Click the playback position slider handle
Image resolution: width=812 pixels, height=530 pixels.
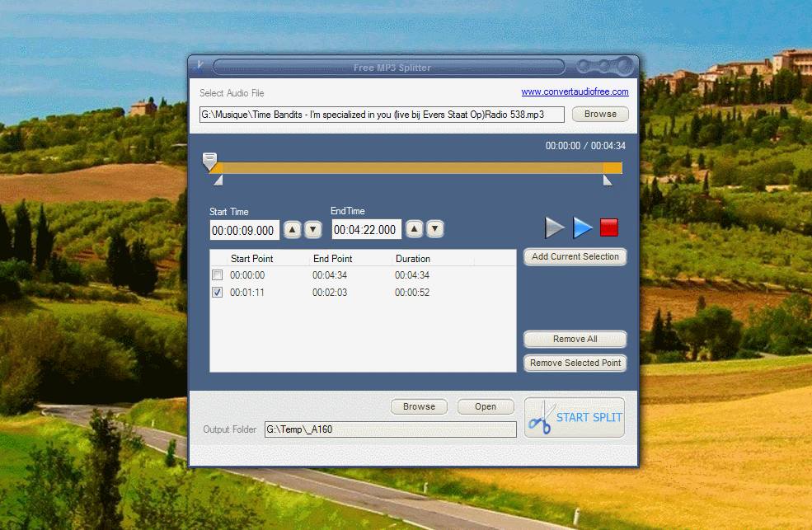tap(209, 161)
